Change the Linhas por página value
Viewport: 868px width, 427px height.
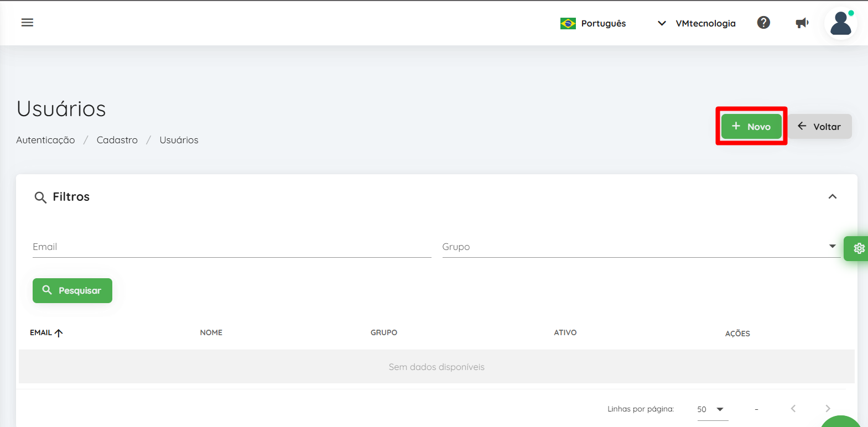[x=713, y=409]
